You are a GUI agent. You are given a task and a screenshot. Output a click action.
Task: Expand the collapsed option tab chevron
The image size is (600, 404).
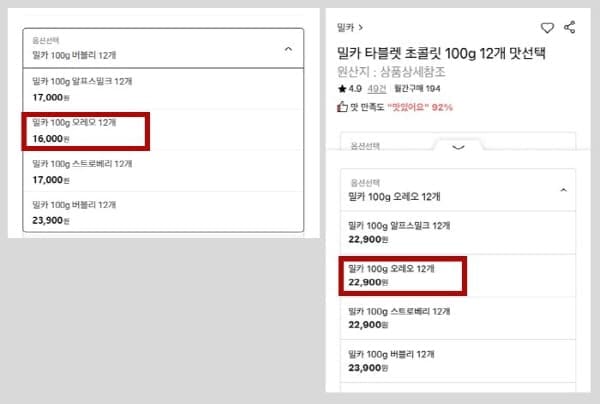pyautogui.click(x=458, y=147)
